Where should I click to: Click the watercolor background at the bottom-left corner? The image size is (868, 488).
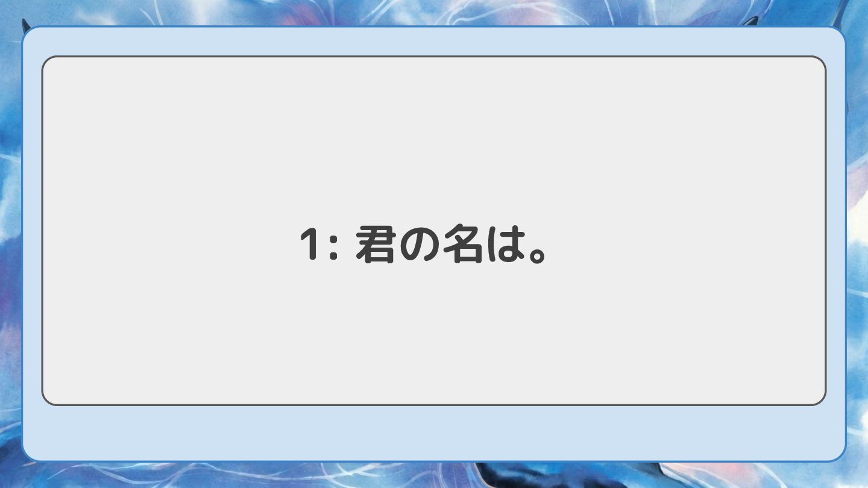pos(11,475)
